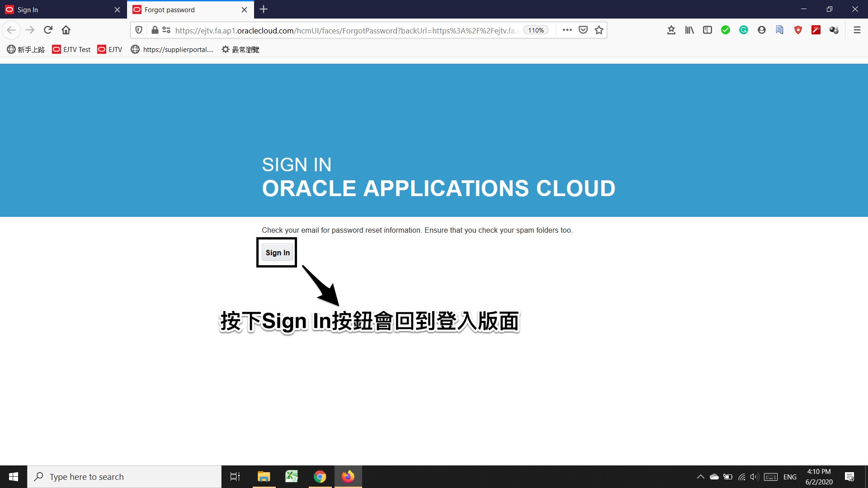This screenshot has height=488, width=868.
Task: Open the Firefox hamburger menu
Action: (x=857, y=30)
